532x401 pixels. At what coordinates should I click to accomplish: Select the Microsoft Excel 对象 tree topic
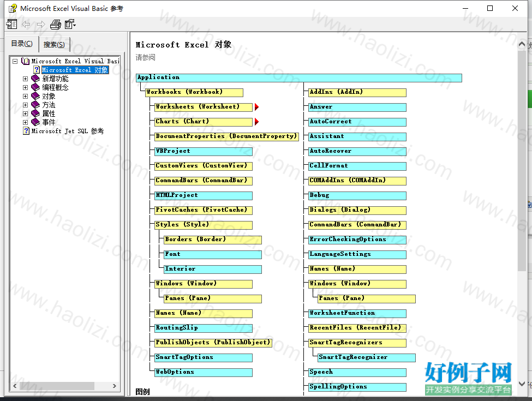tap(75, 70)
